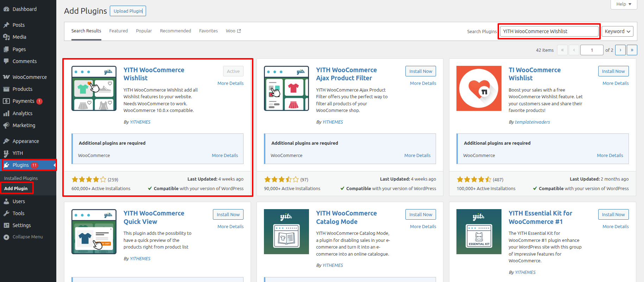Click the YITH logo icon in sidebar
This screenshot has width=644, height=282.
(x=6, y=153)
